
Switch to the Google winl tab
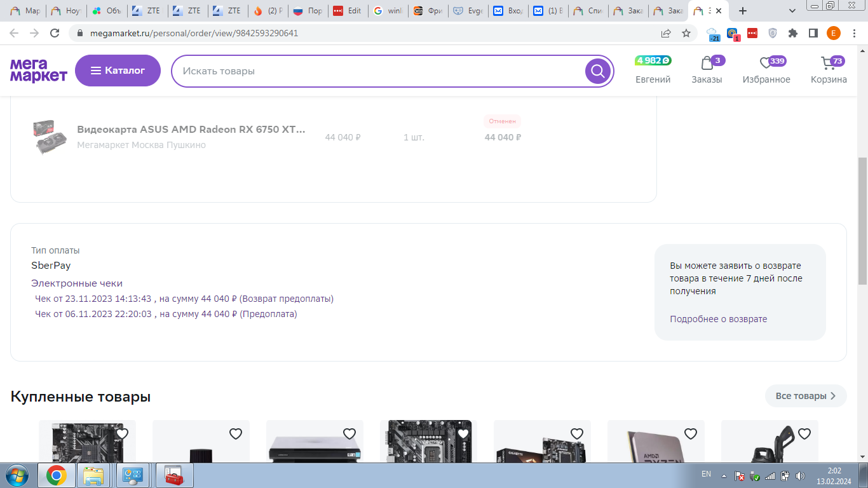tap(388, 11)
